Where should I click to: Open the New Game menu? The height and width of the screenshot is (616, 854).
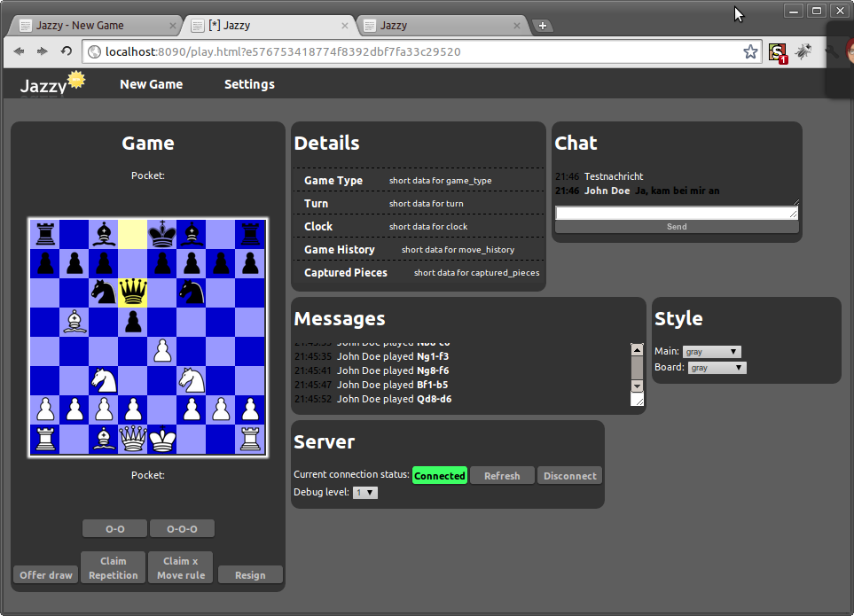[151, 84]
